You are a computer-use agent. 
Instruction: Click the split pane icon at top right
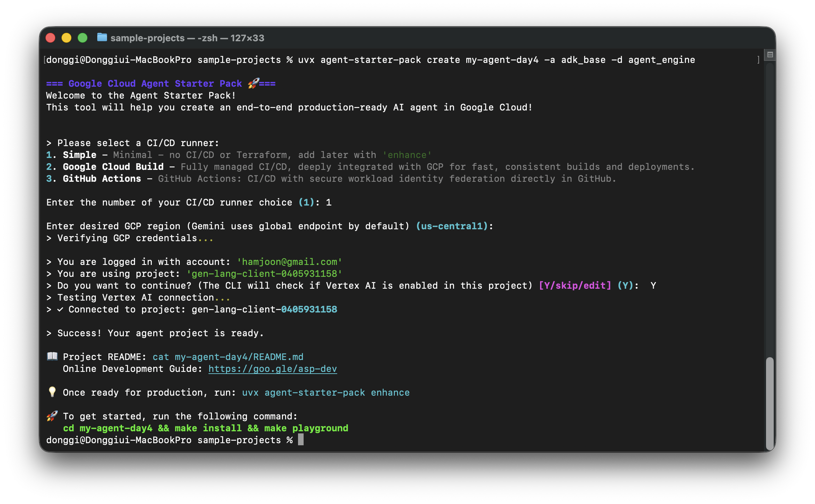(770, 55)
